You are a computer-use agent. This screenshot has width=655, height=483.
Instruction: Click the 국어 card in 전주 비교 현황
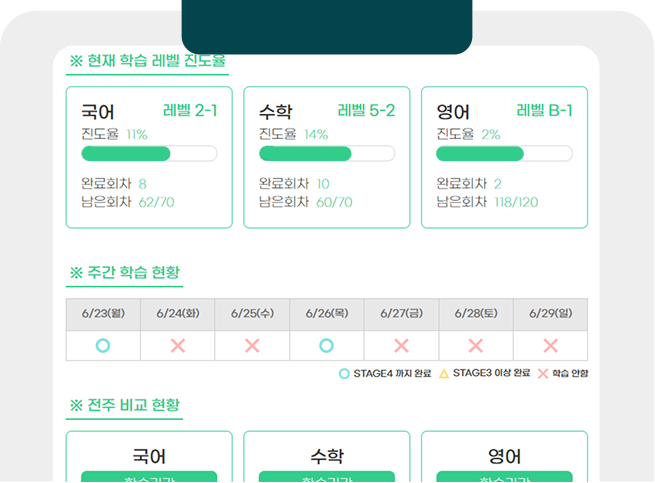[x=149, y=457]
